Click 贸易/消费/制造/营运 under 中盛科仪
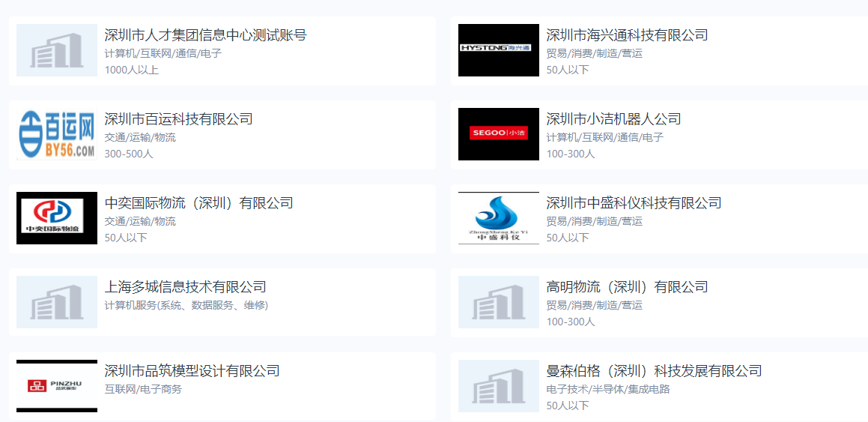The height and width of the screenshot is (422, 868). (595, 222)
